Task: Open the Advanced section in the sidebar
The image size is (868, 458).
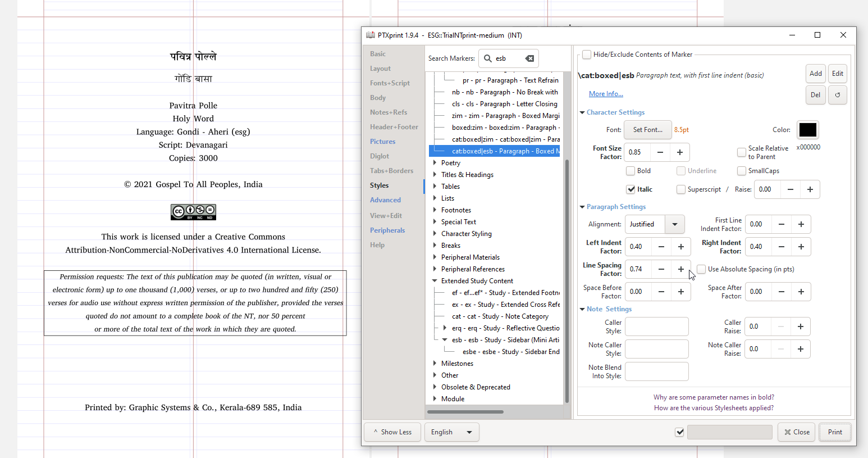Action: (x=385, y=199)
